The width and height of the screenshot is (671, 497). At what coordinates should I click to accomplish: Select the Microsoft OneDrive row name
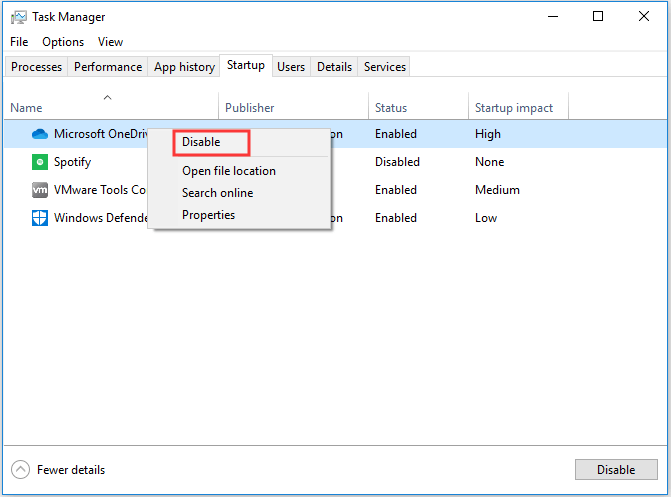click(x=100, y=134)
